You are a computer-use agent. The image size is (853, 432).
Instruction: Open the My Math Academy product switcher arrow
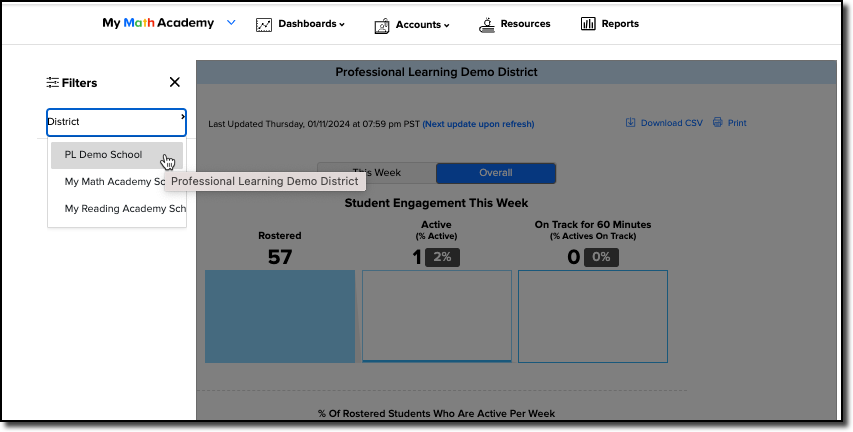pos(231,23)
